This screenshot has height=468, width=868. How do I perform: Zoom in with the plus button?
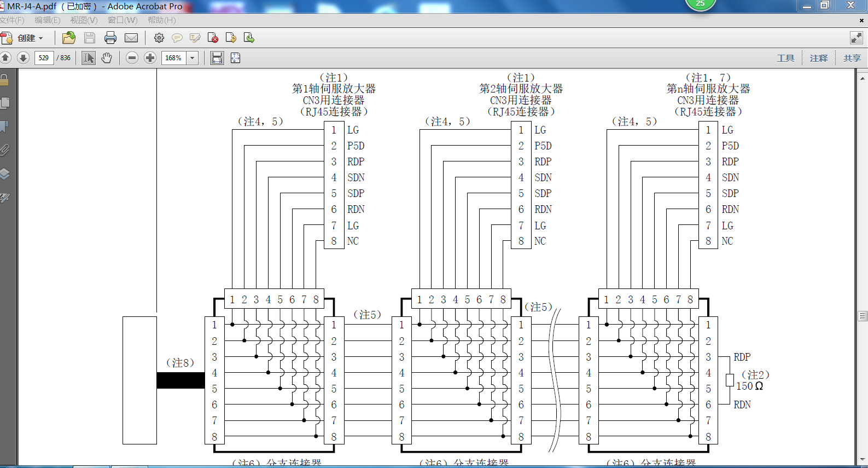click(150, 58)
